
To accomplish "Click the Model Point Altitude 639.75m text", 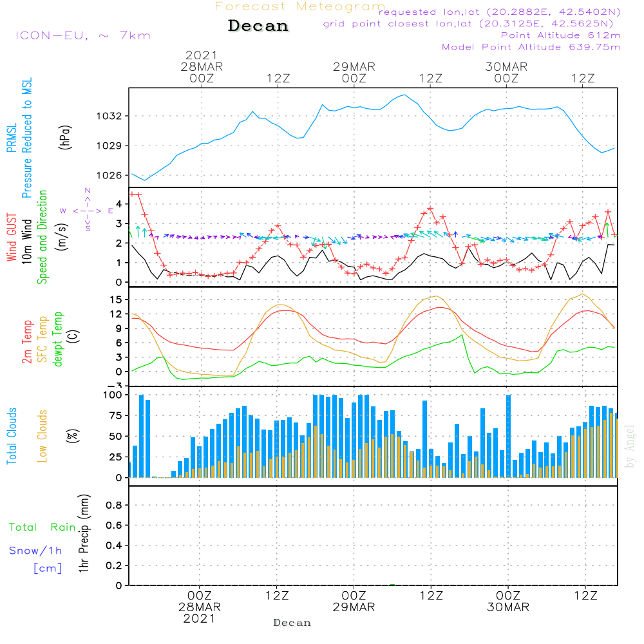I will [x=531, y=47].
